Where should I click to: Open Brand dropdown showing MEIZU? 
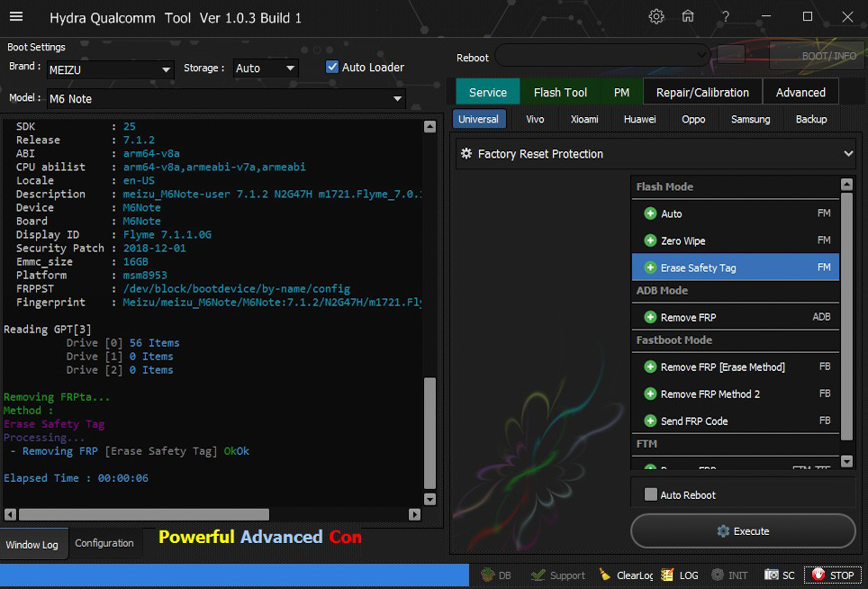point(110,69)
